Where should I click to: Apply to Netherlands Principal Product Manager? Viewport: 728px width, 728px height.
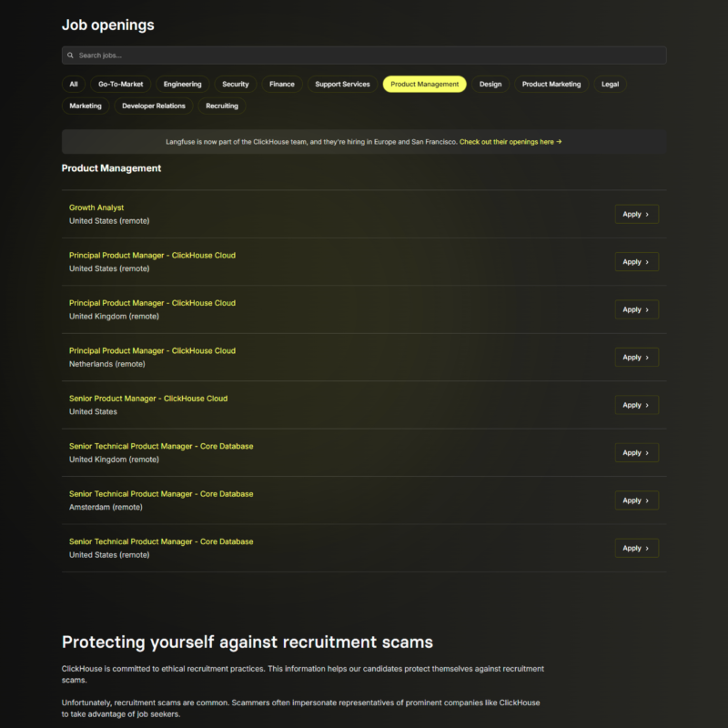636,358
